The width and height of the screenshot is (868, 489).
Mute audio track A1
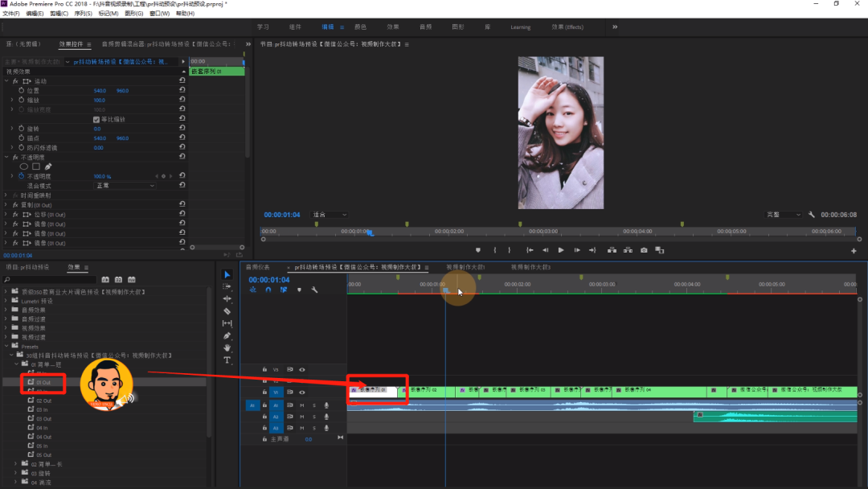tap(302, 405)
